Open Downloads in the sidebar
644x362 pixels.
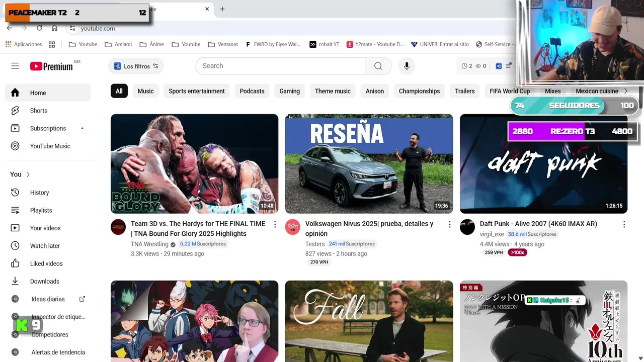[48, 281]
